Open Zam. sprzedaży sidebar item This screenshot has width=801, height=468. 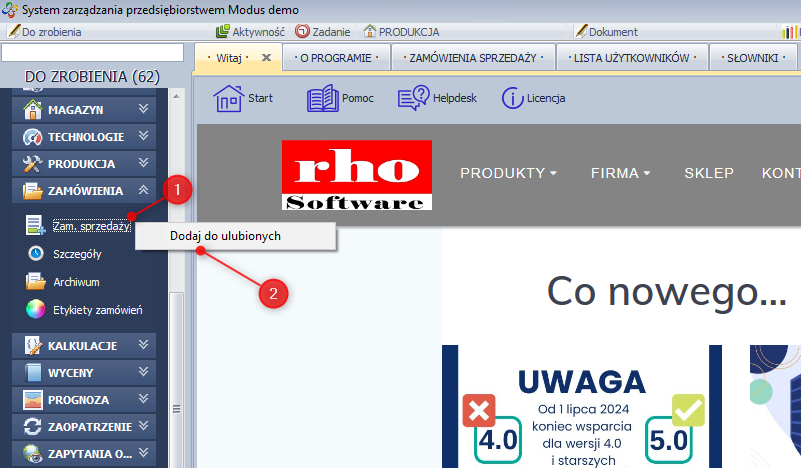pos(90,226)
